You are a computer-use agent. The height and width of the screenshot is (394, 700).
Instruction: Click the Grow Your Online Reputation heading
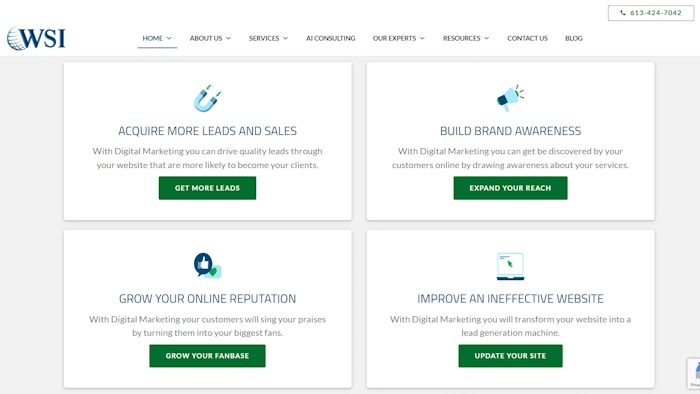point(207,299)
